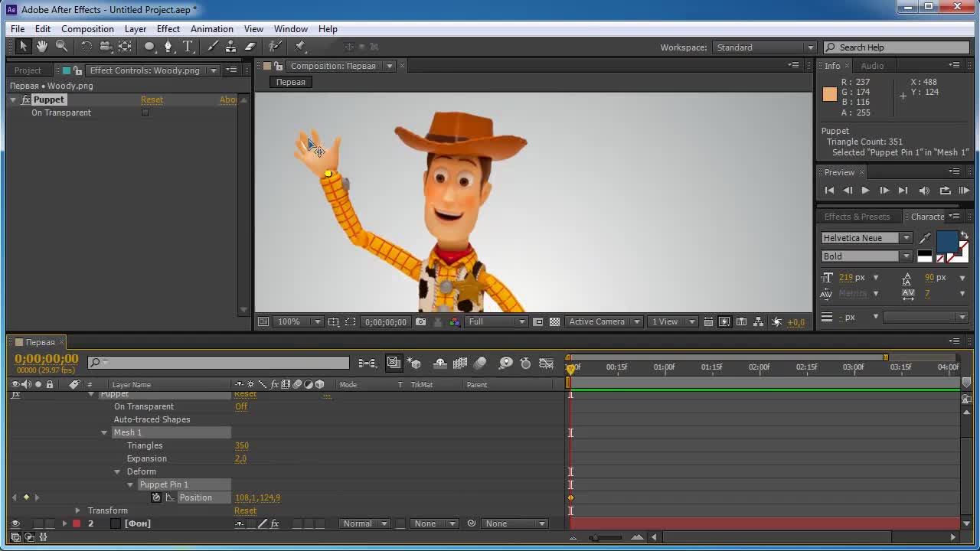This screenshot has width=980, height=551.
Task: Toggle Fast Previews icon in viewer
Action: pyautogui.click(x=724, y=322)
